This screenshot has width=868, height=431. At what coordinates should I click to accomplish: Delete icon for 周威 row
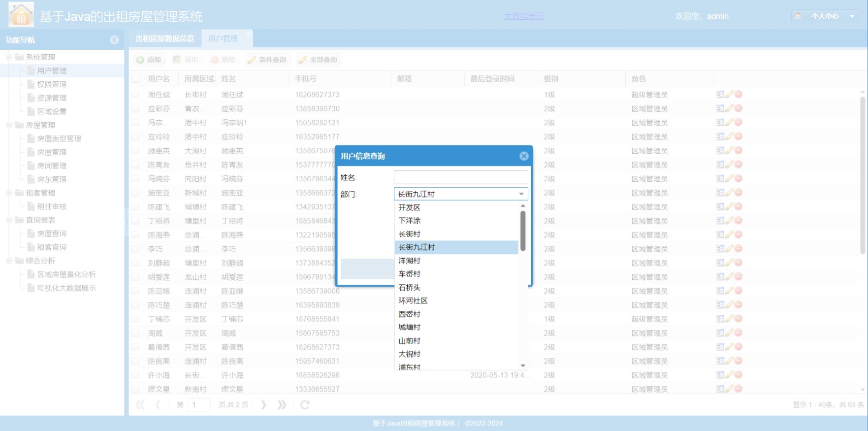[x=739, y=333]
